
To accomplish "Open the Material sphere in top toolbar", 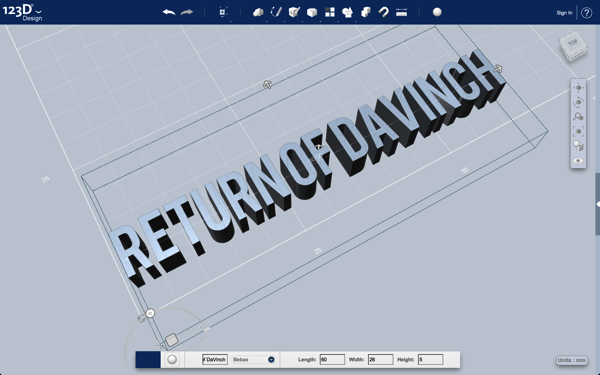I will pos(437,12).
